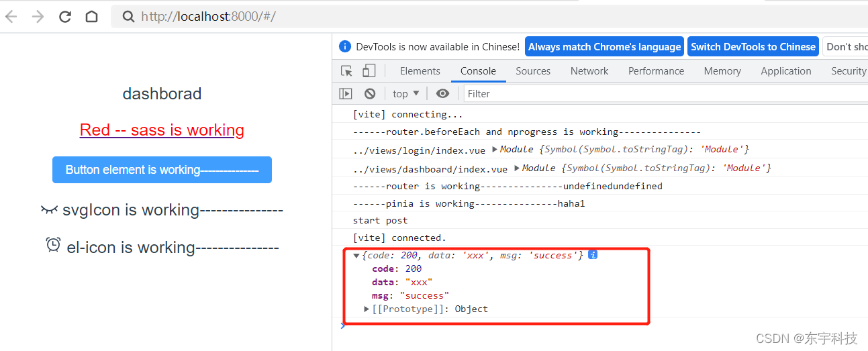Follow the Red -- sass is working link
Image resolution: width=868 pixels, height=351 pixels.
[162, 130]
